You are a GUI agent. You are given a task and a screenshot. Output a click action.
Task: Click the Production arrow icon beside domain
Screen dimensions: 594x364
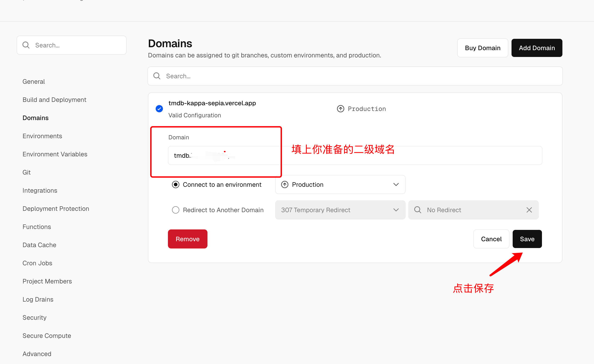[340, 109]
